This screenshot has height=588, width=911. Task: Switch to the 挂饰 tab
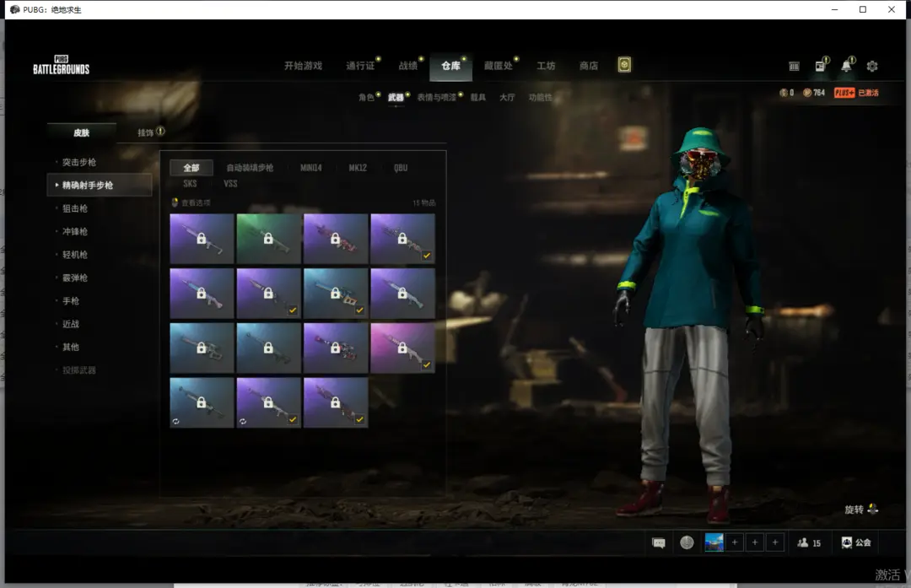coord(145,132)
